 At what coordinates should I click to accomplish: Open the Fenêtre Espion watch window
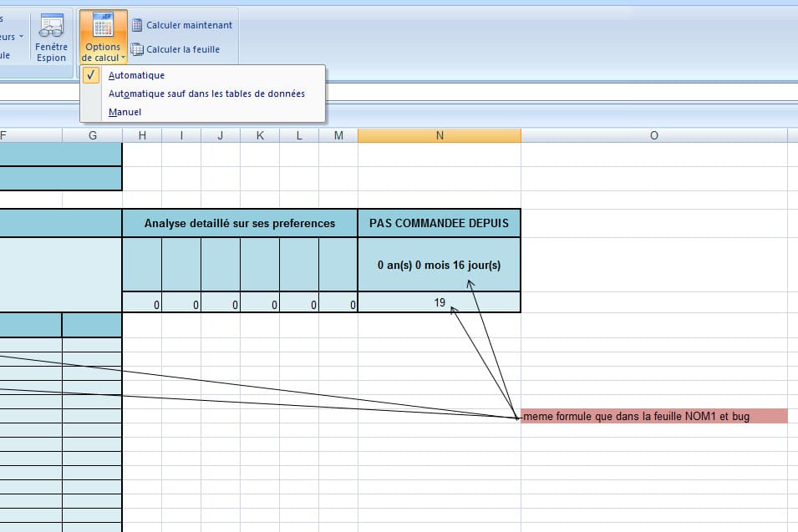point(51,38)
